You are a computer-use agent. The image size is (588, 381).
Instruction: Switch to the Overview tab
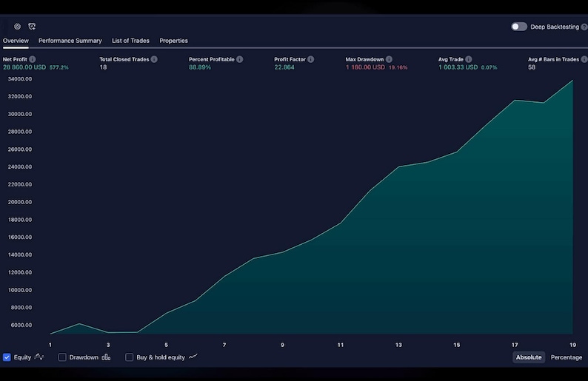coord(16,41)
